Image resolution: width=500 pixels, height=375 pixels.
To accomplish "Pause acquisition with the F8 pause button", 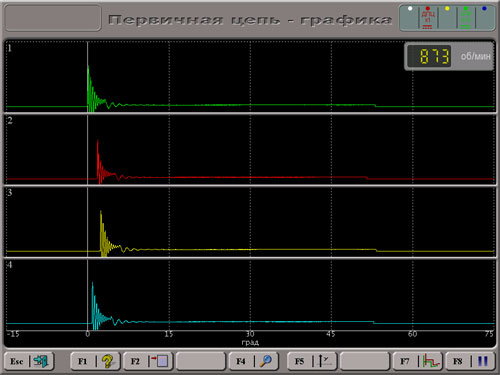I will [470, 361].
